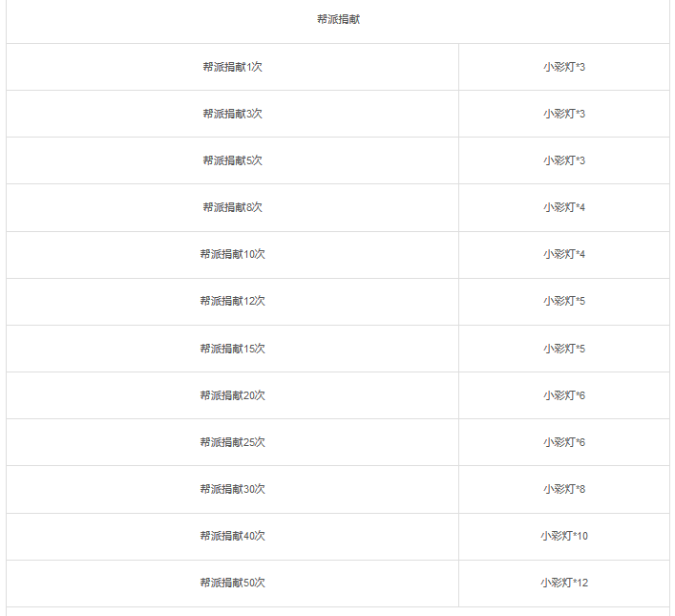This screenshot has height=616, width=675.
Task: Click the 帮派捐献5次 row label
Action: [x=232, y=160]
